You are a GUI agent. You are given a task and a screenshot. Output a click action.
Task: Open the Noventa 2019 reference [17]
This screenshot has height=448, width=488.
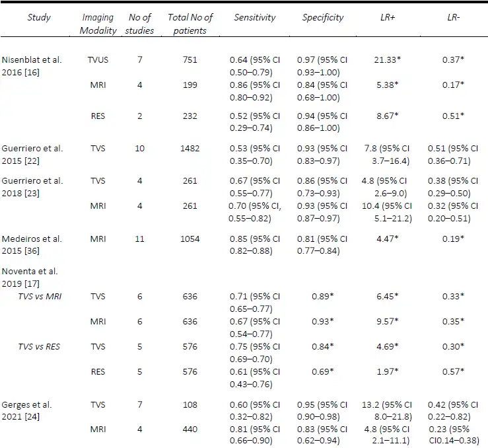[32, 283]
